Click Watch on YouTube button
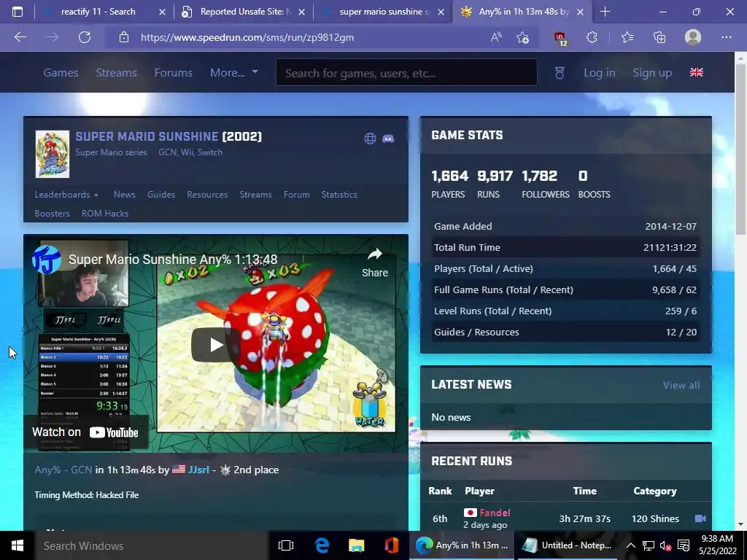The height and width of the screenshot is (560, 747). pos(86,432)
